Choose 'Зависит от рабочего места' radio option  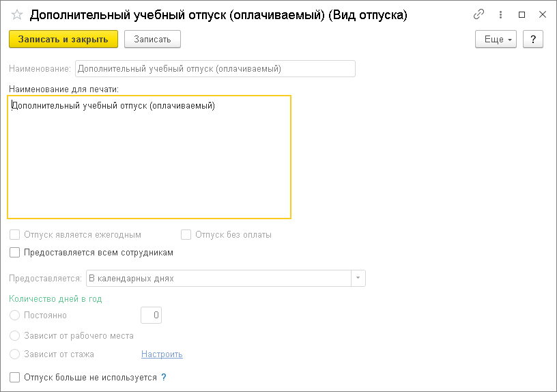click(x=15, y=336)
